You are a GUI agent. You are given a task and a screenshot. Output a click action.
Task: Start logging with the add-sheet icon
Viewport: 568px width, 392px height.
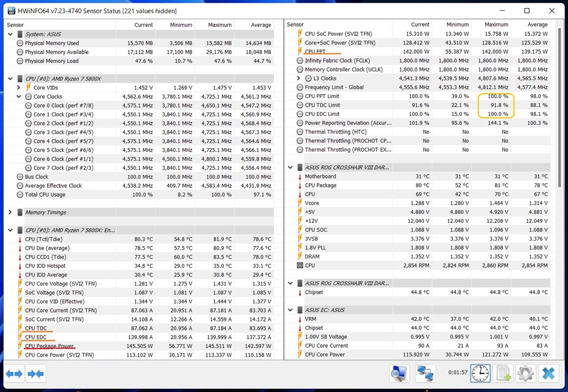click(504, 373)
